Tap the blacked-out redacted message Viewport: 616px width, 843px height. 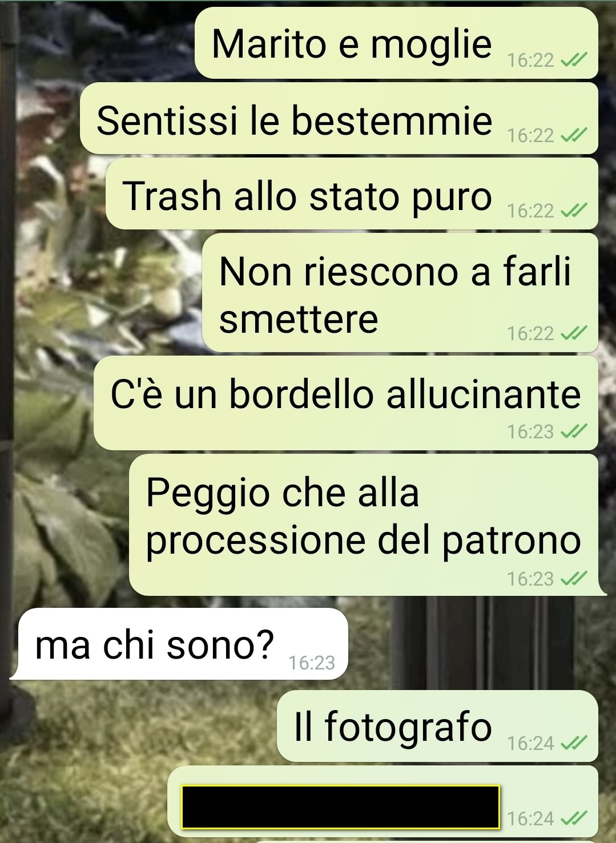[340, 807]
